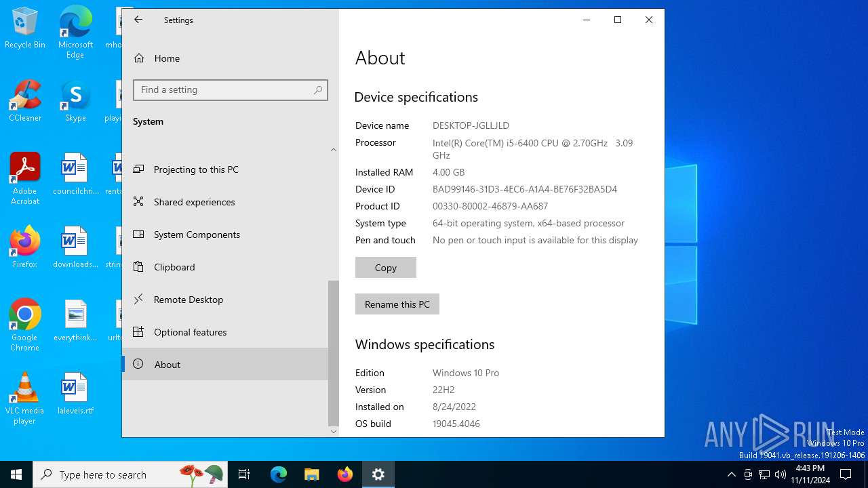Go back using the Settings back arrow
This screenshot has width=868, height=488.
coord(138,20)
